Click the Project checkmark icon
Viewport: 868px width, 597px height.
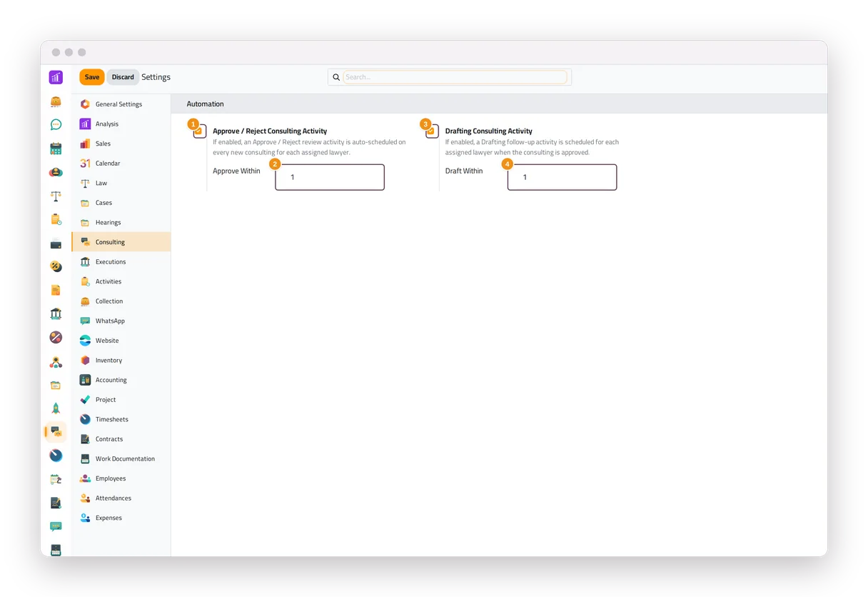point(85,400)
